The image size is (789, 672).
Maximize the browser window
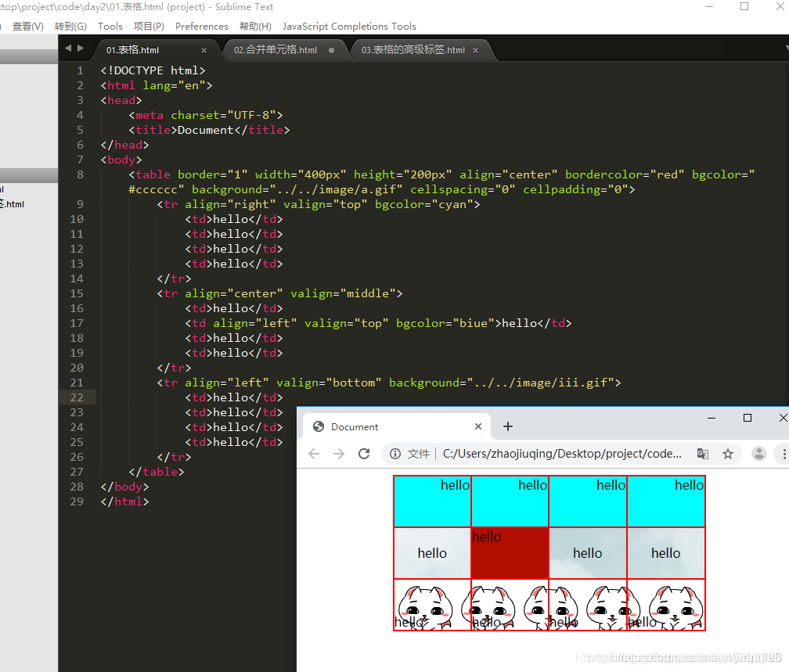(748, 418)
